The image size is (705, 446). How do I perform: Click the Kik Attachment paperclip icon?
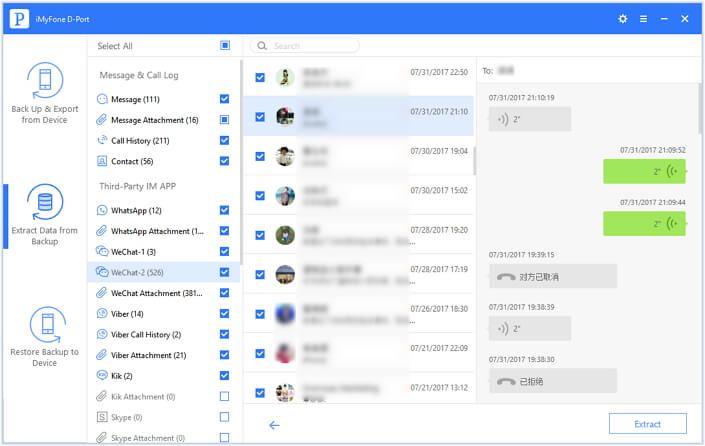click(x=102, y=396)
